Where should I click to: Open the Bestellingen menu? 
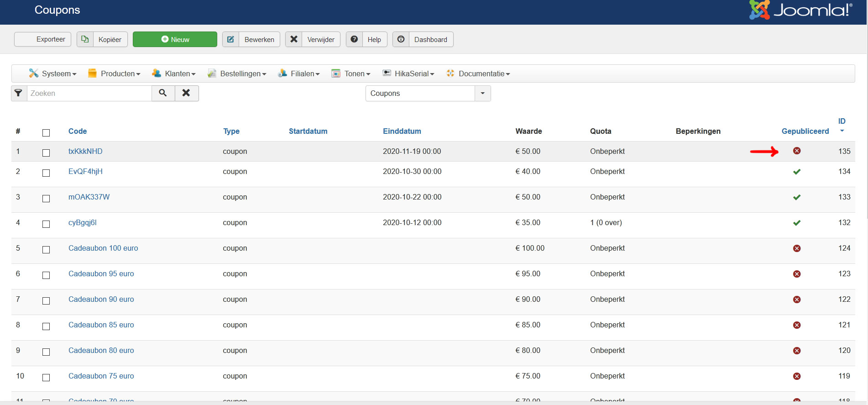pyautogui.click(x=237, y=74)
